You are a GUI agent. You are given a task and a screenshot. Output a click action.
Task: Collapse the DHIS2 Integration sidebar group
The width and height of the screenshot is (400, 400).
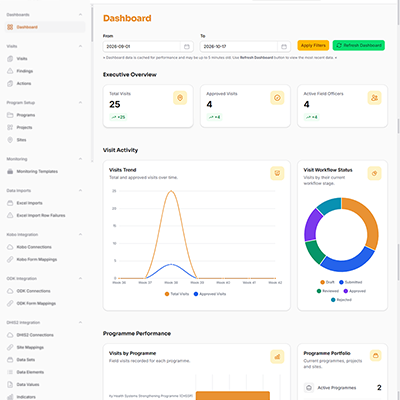click(x=80, y=322)
